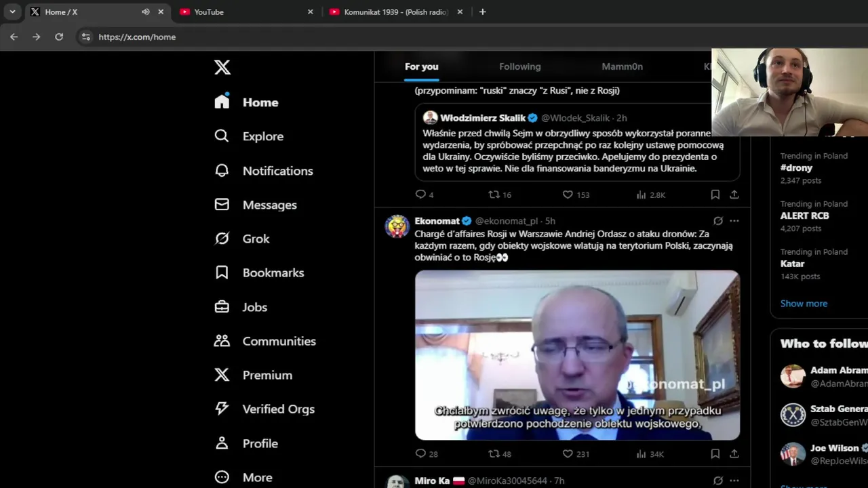The width and height of the screenshot is (868, 488).
Task: Open Adam Abram's suggested profile
Action: (x=823, y=376)
